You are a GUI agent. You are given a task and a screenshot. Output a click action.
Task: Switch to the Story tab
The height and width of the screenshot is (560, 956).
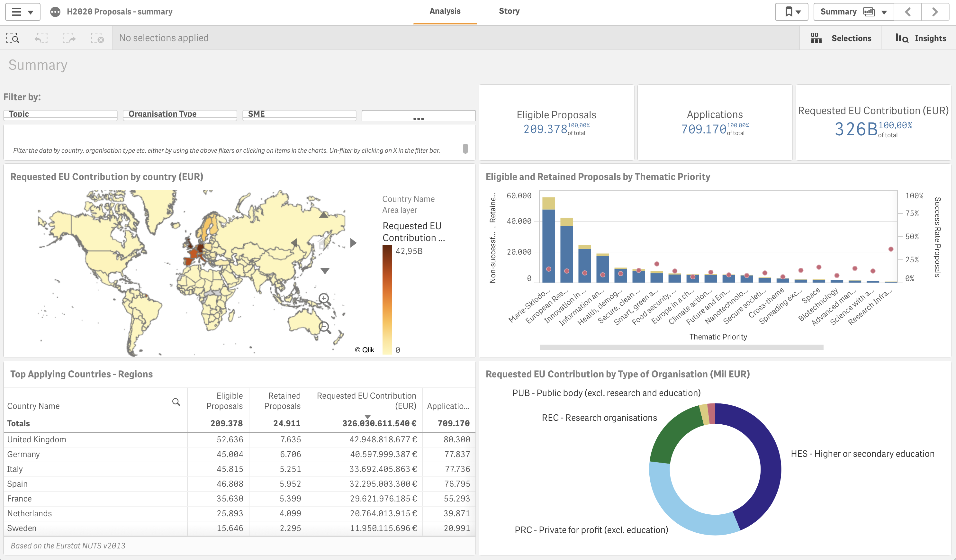point(509,11)
